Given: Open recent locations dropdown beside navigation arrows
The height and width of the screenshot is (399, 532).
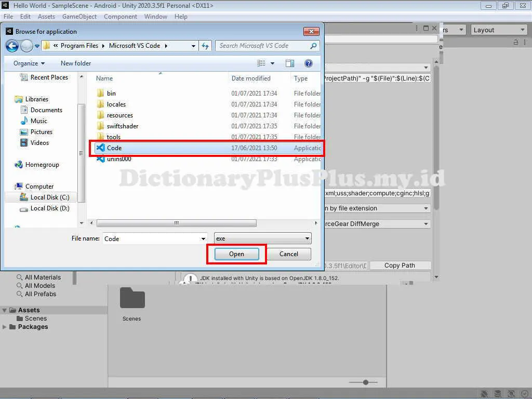Looking at the screenshot, I should (x=37, y=46).
